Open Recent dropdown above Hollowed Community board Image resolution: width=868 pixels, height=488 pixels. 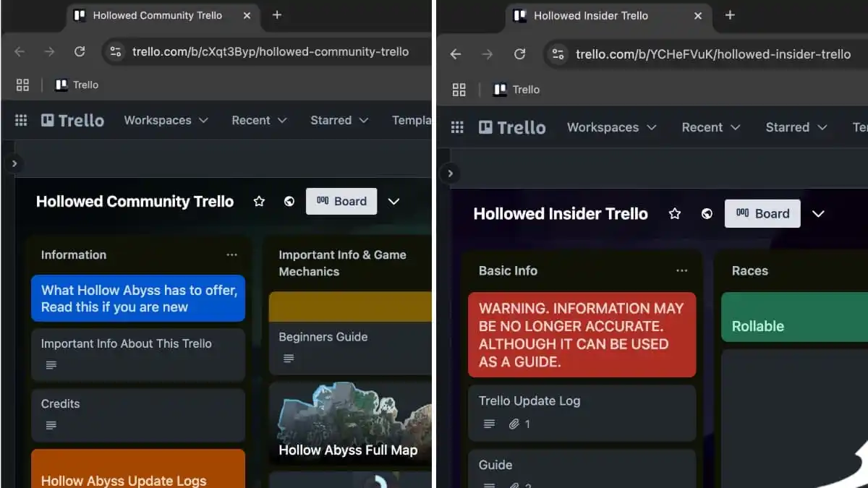coord(259,121)
